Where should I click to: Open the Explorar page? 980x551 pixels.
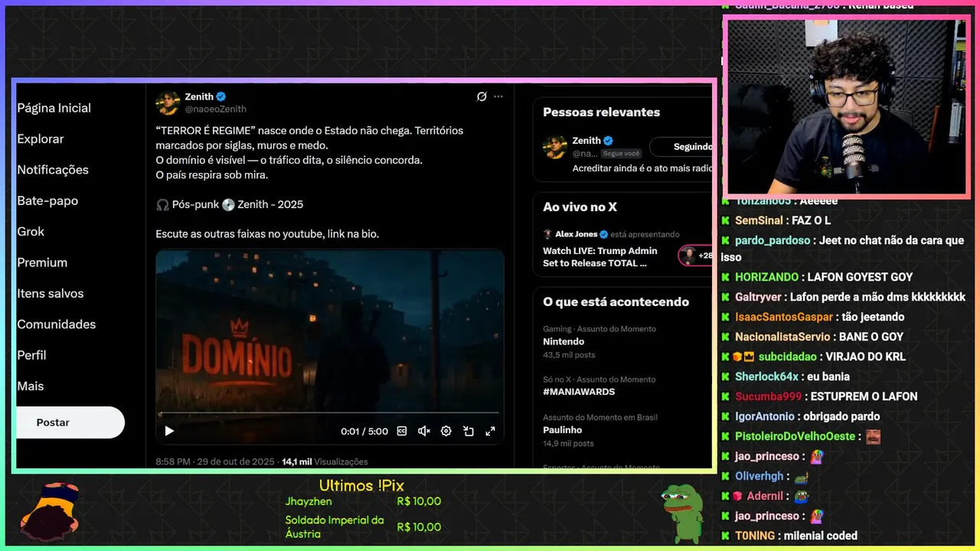click(41, 139)
